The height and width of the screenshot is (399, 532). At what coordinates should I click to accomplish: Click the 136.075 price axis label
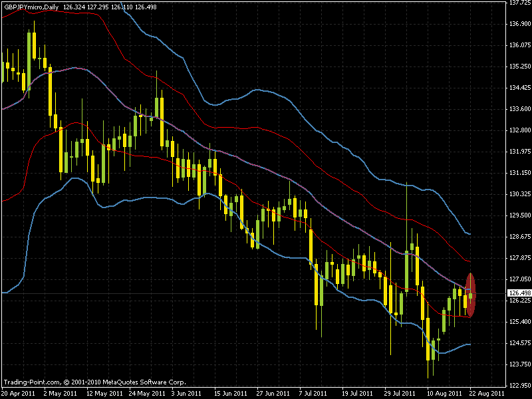pyautogui.click(x=520, y=45)
